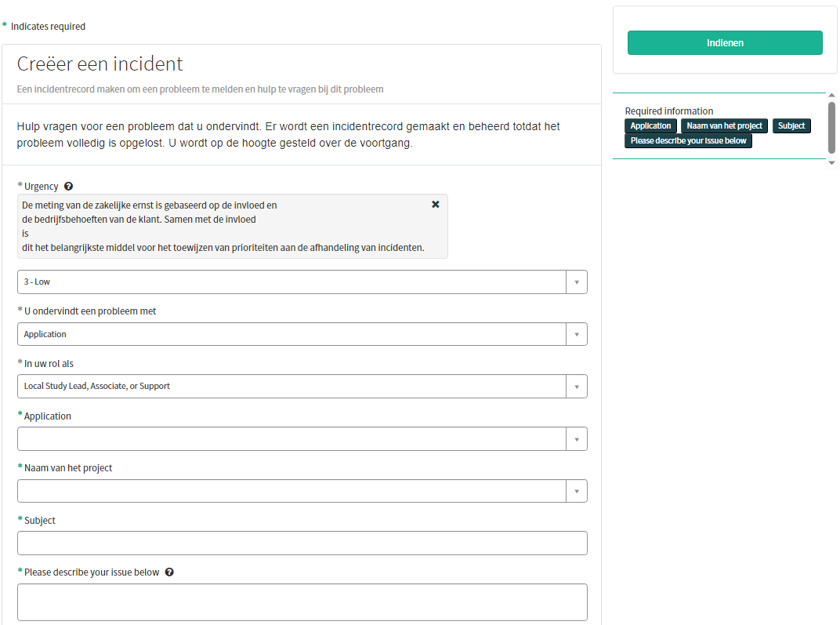
Task: Click into the Subject text field
Action: [x=302, y=543]
